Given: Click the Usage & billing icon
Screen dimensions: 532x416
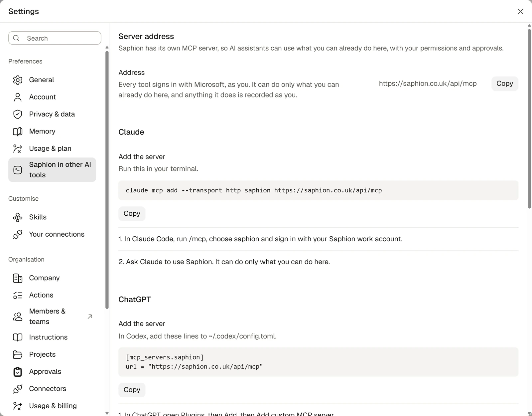Looking at the screenshot, I should pos(18,406).
